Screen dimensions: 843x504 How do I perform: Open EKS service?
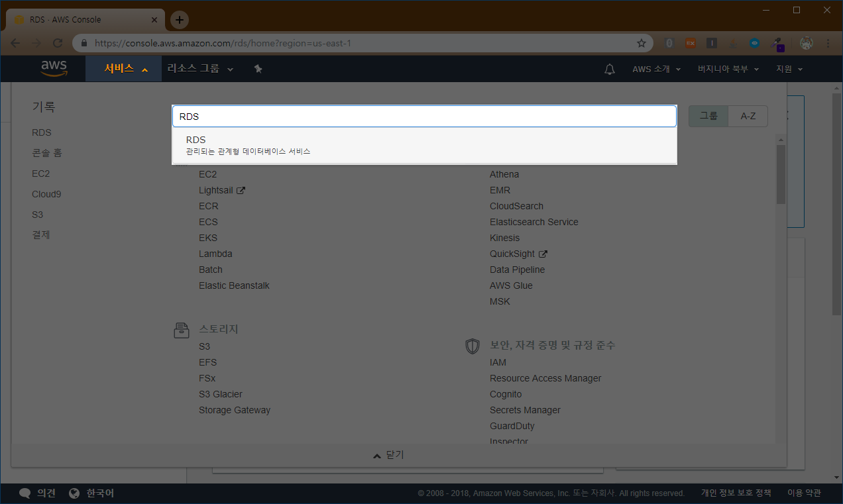(x=208, y=238)
